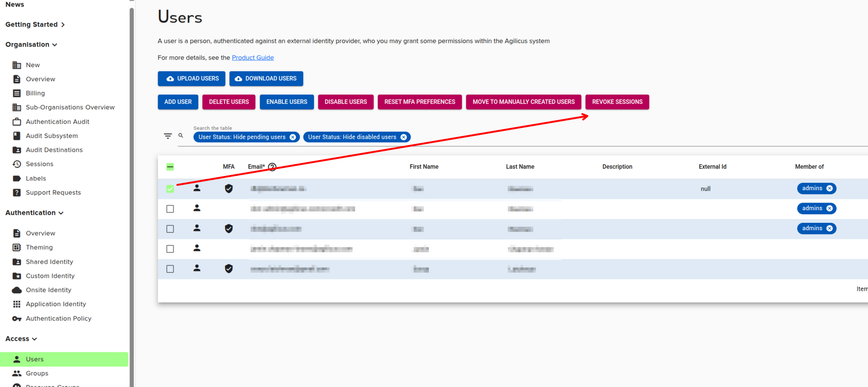Viewport: 868px width, 387px height.
Task: Click the Sub-Organisations Overview icon
Action: (17, 107)
